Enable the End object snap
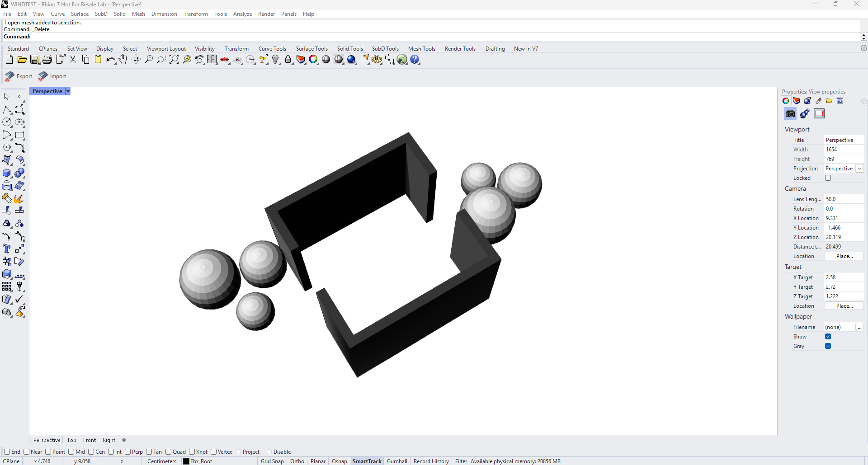The height and width of the screenshot is (465, 868). (x=8, y=452)
